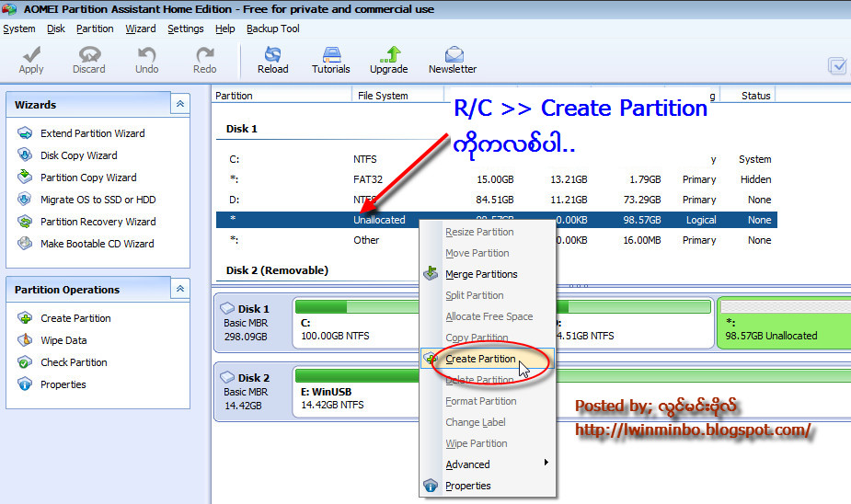Select the C: NTFS partition row
The height and width of the screenshot is (504, 851).
[496, 159]
